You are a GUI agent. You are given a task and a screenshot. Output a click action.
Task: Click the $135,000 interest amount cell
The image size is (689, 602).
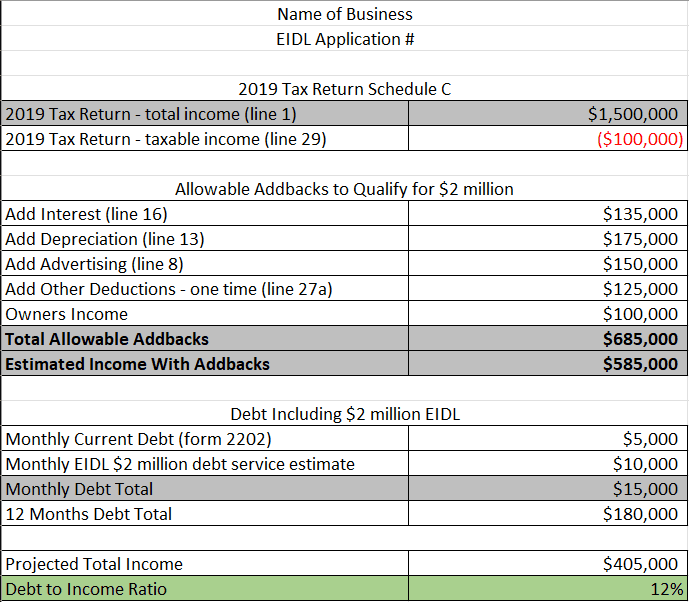pos(548,214)
